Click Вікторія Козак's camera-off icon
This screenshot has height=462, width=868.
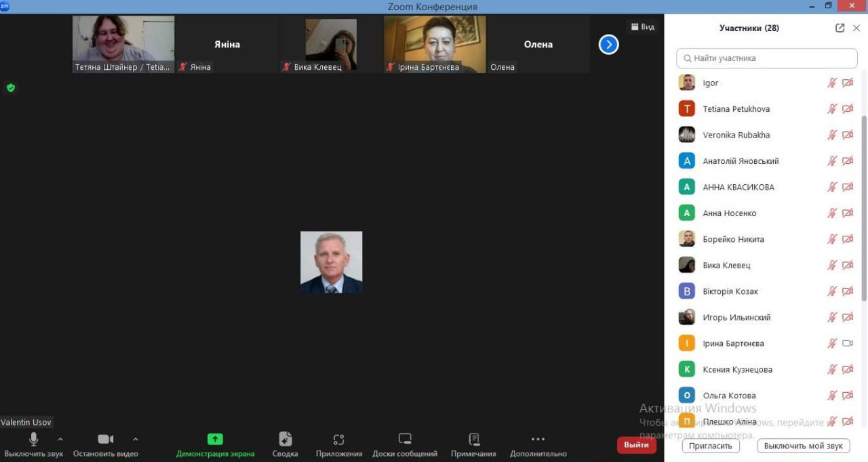coord(848,291)
